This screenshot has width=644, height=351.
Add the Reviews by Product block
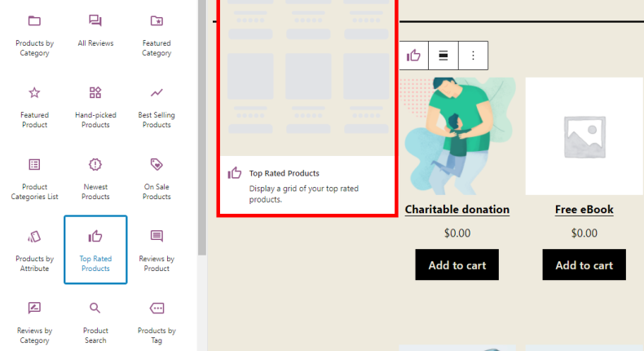click(157, 250)
